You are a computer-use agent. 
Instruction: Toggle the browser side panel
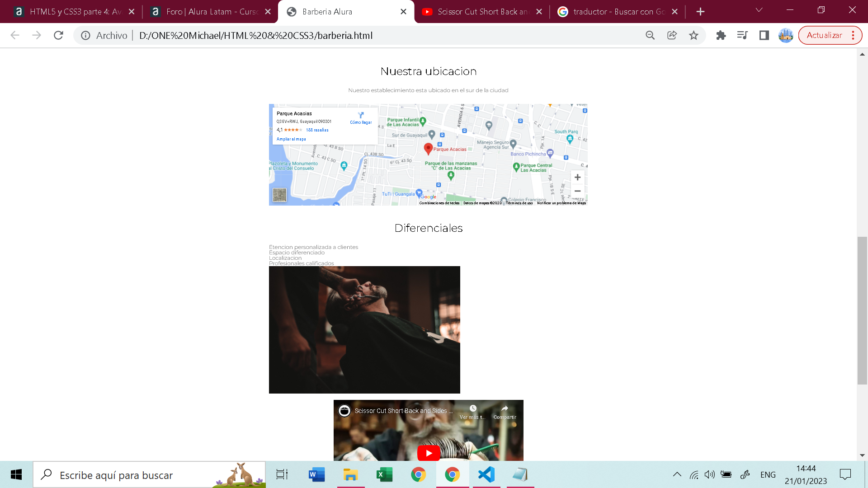(x=764, y=35)
